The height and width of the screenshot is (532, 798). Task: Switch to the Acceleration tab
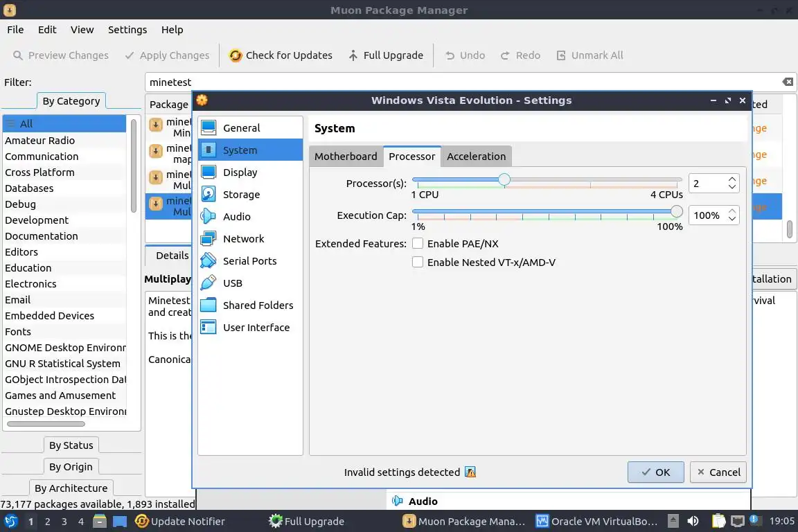(x=477, y=157)
